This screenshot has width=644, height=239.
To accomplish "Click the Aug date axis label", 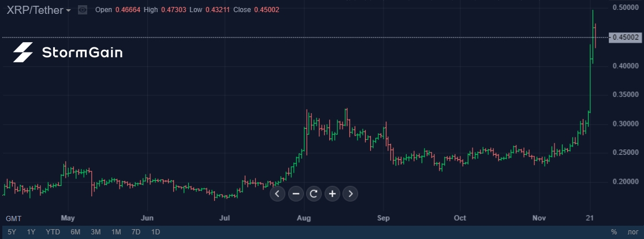I will pyautogui.click(x=304, y=218).
